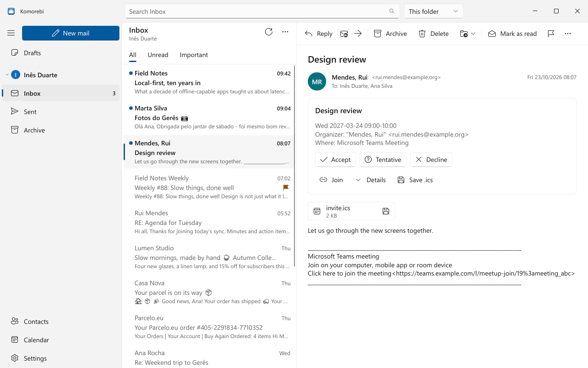Save the invite.ics attachment via disk icon
Image resolution: width=588 pixels, height=368 pixels.
[x=386, y=211]
